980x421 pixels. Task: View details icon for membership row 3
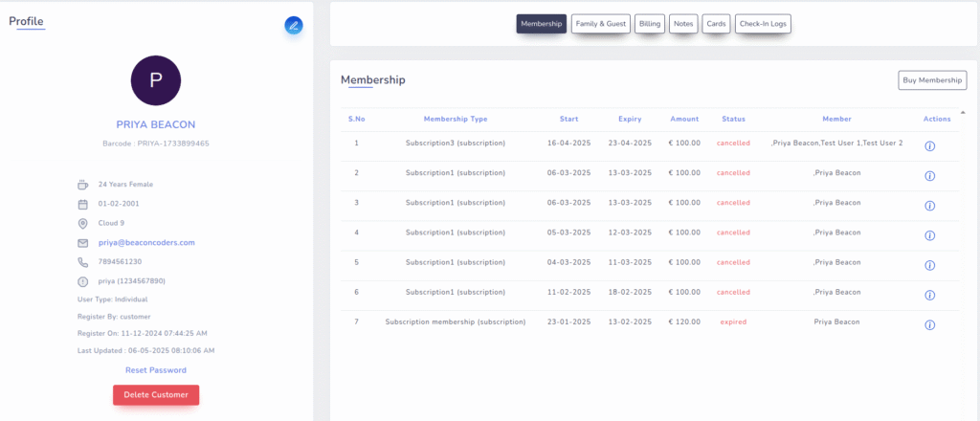tap(929, 206)
